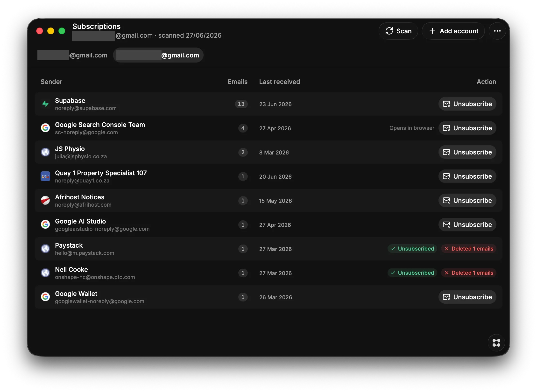Click the Scan refresh button
This screenshot has width=537, height=392.
coord(398,31)
